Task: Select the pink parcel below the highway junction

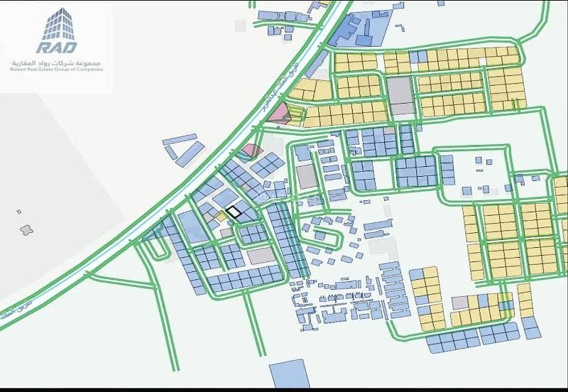Action: [253, 151]
